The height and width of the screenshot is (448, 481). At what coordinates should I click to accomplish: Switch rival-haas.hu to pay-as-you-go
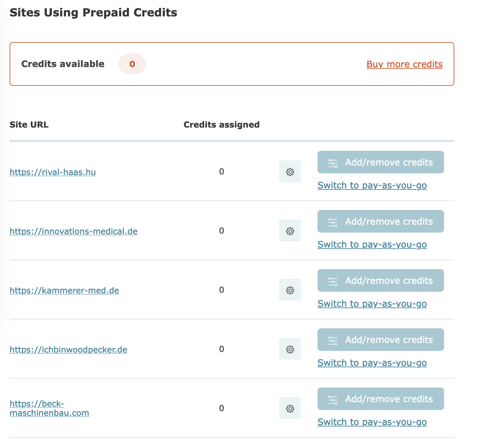pos(372,185)
